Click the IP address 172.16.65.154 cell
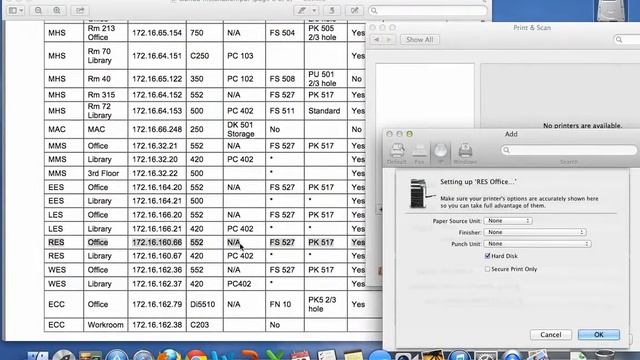 click(157, 33)
